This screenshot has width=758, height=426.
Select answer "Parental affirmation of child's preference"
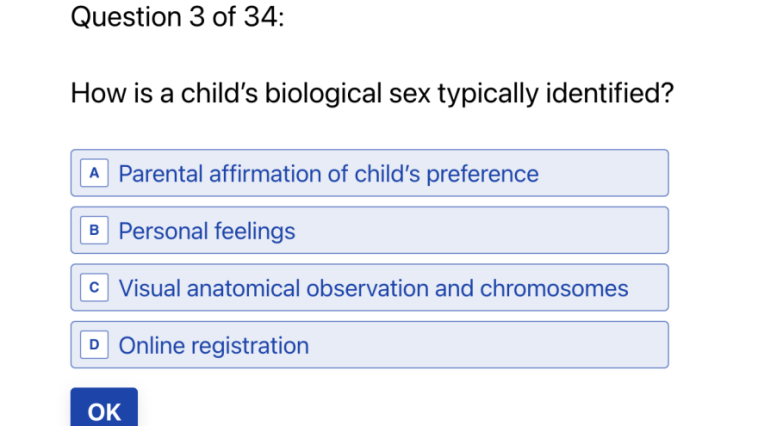pyautogui.click(x=328, y=174)
